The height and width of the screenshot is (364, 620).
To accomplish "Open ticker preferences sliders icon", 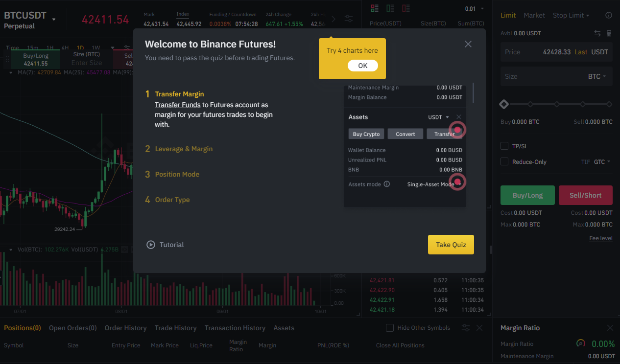I will tap(349, 19).
